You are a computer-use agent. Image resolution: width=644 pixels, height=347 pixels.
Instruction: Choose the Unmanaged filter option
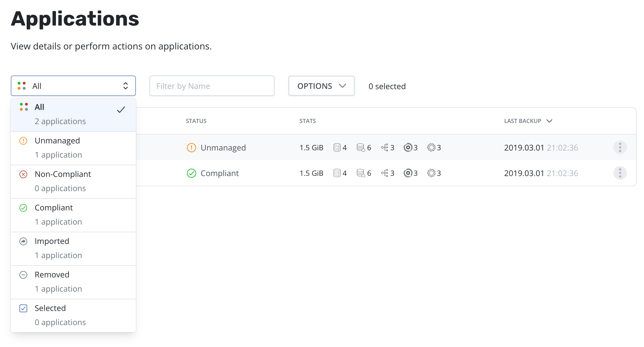73,148
